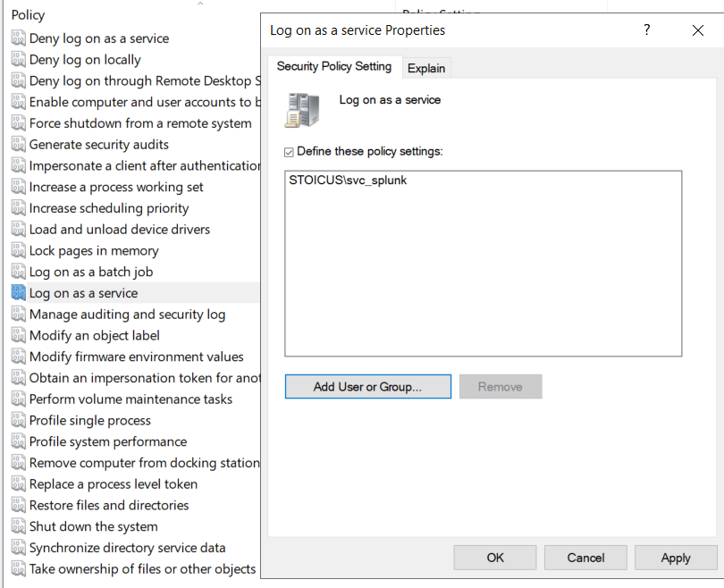Viewport: 724px width, 588px height.
Task: Click the Generate security audits policy icon
Action: [19, 145]
